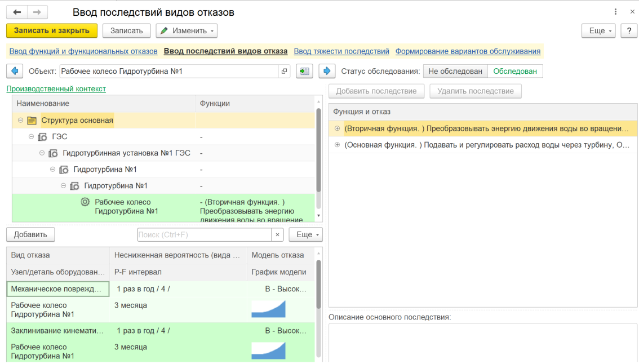Viewport: 639px width, 364px height.
Task: Open the Еще menu at top right
Action: pos(598,30)
